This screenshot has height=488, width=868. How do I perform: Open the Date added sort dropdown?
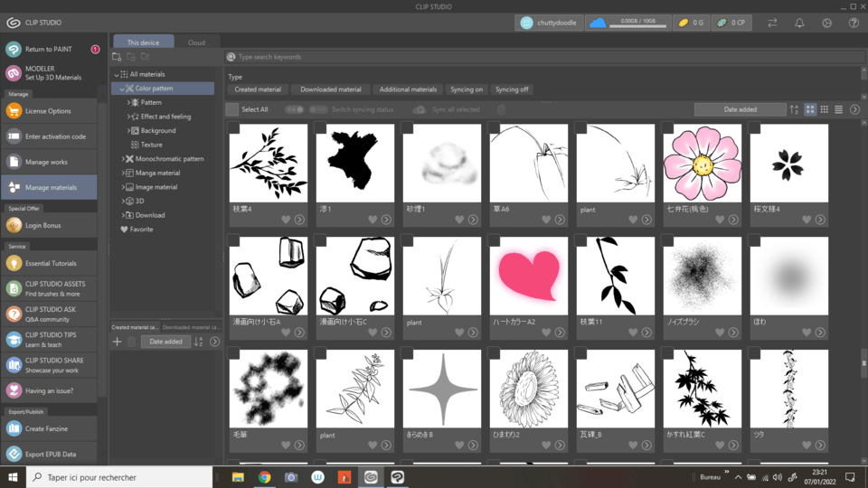tap(741, 109)
